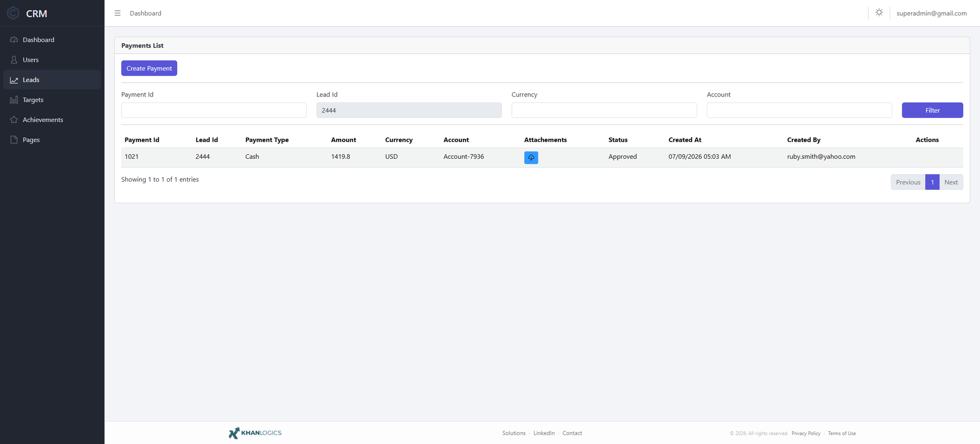The image size is (980, 444).
Task: Open the Solutions footer link
Action: coord(513,433)
